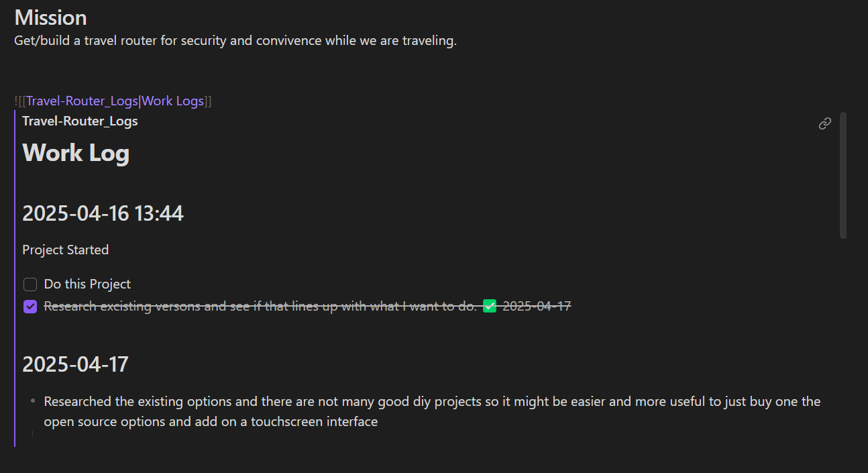Uncheck the completed research task checkbox
Viewport: 868px width, 473px height.
tap(30, 307)
